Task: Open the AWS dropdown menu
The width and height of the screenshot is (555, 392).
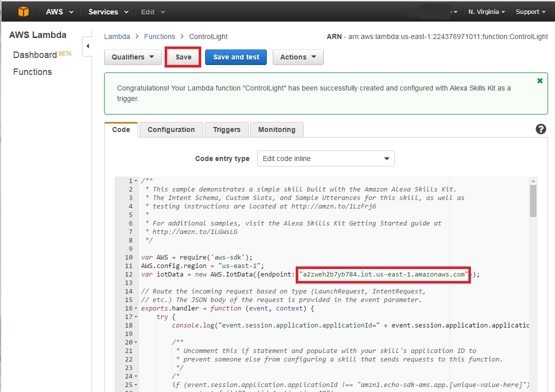Action: click(60, 11)
